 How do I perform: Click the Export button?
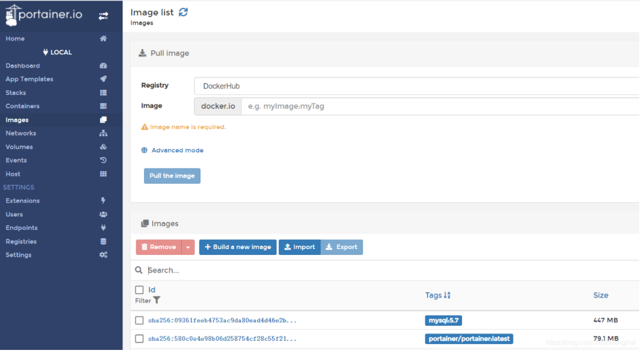[342, 247]
